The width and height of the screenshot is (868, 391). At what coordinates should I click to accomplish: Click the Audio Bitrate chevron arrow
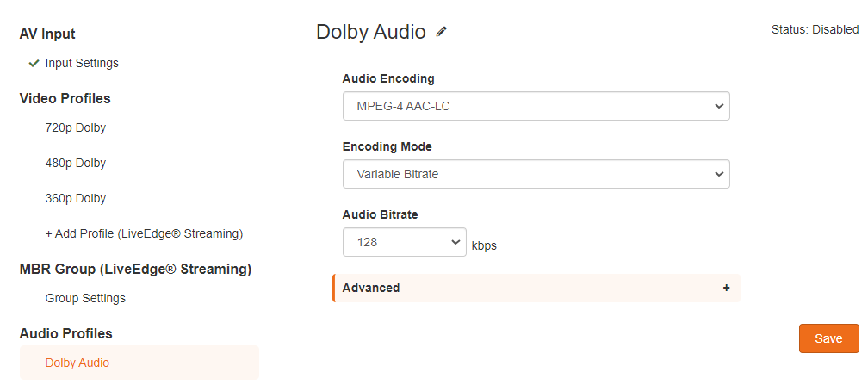pyautogui.click(x=456, y=242)
